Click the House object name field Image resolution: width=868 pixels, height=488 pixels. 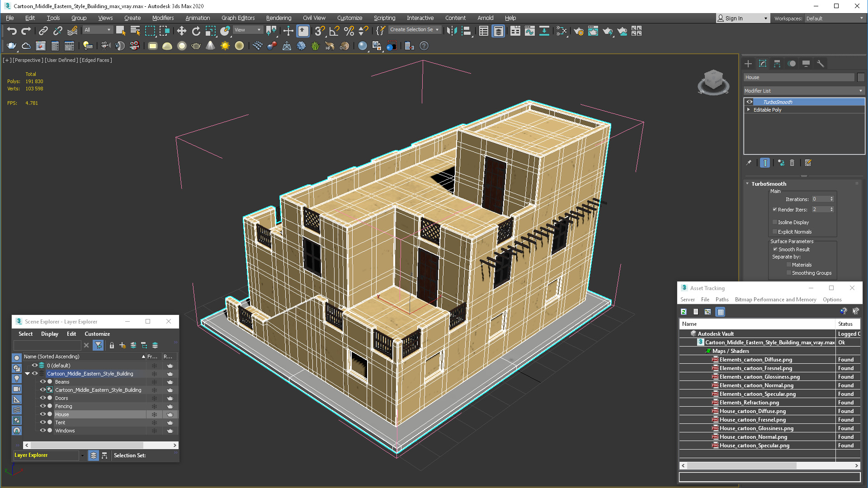pyautogui.click(x=799, y=77)
